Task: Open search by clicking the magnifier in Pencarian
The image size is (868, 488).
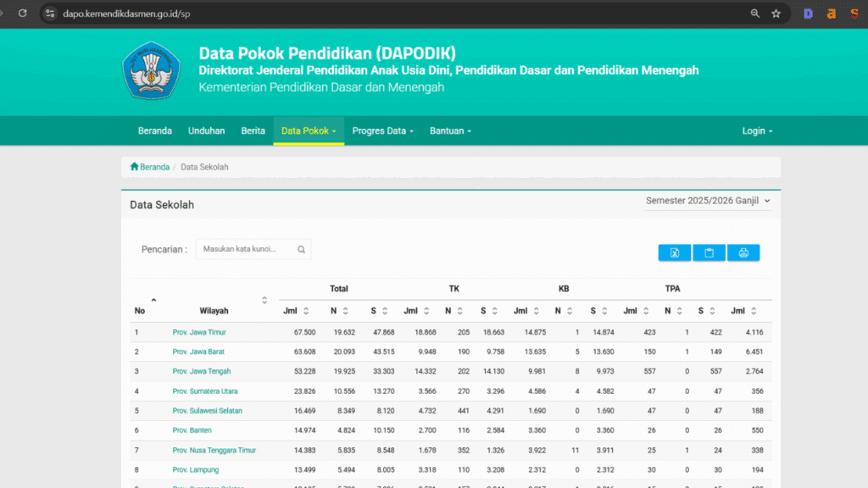Action: (x=301, y=249)
